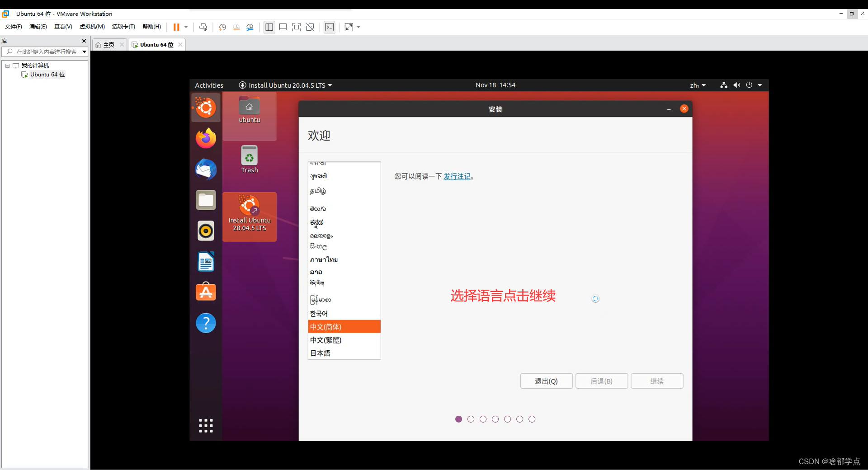The width and height of the screenshot is (868, 470).
Task: Toggle the library sidebar view button
Action: 269,27
